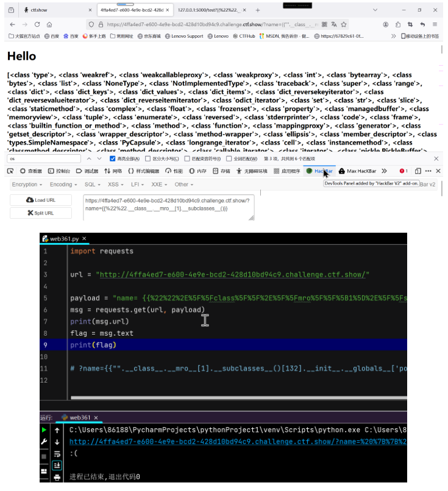The width and height of the screenshot is (448, 491).
Task: Show more bookmarks with overflow chevron
Action: 394,37
